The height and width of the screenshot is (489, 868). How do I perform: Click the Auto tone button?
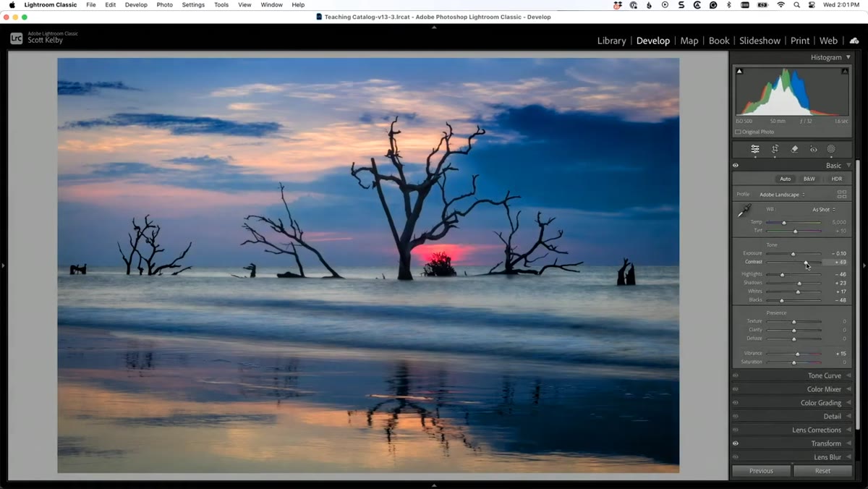(x=785, y=179)
